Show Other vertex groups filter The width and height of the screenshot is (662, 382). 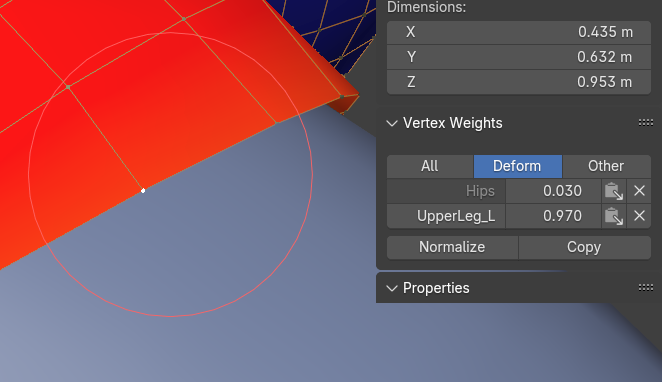606,166
